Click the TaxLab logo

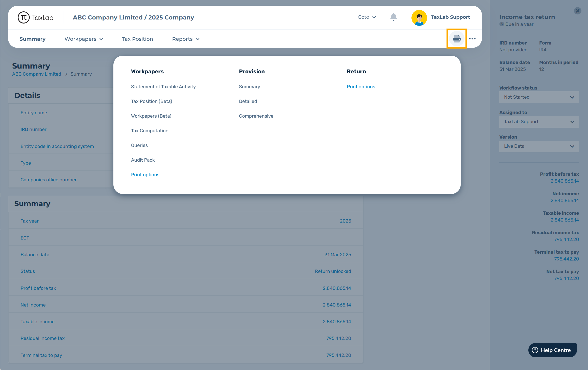coord(36,17)
